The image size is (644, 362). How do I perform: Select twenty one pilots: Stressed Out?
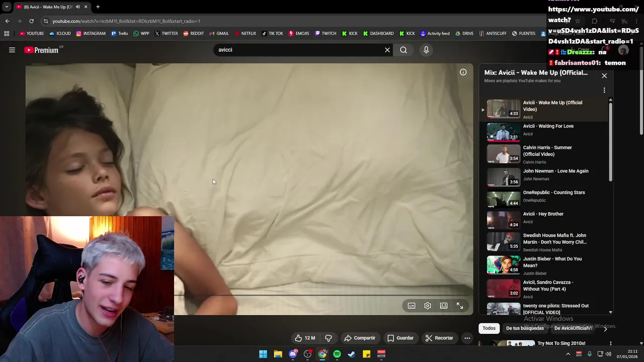(543, 308)
